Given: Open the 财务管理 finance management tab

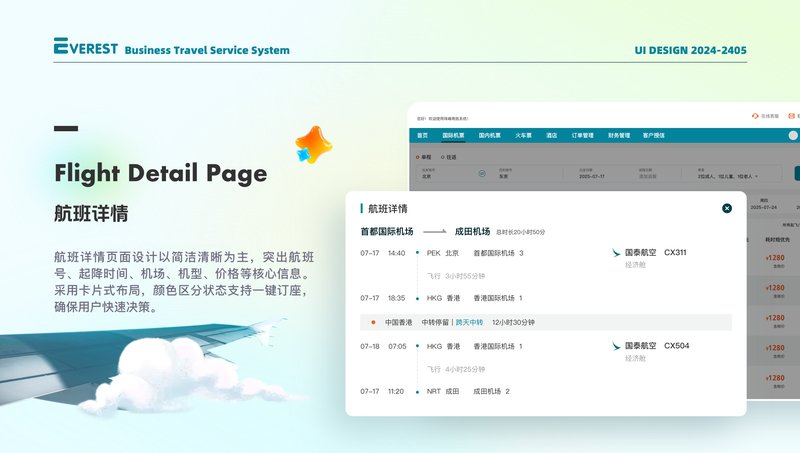Looking at the screenshot, I should [619, 135].
